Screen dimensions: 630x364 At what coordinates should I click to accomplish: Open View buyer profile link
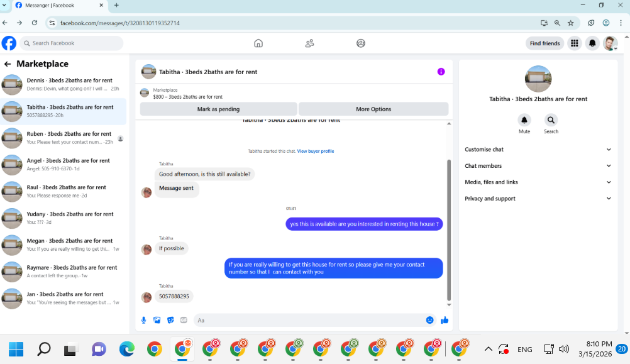(x=316, y=151)
